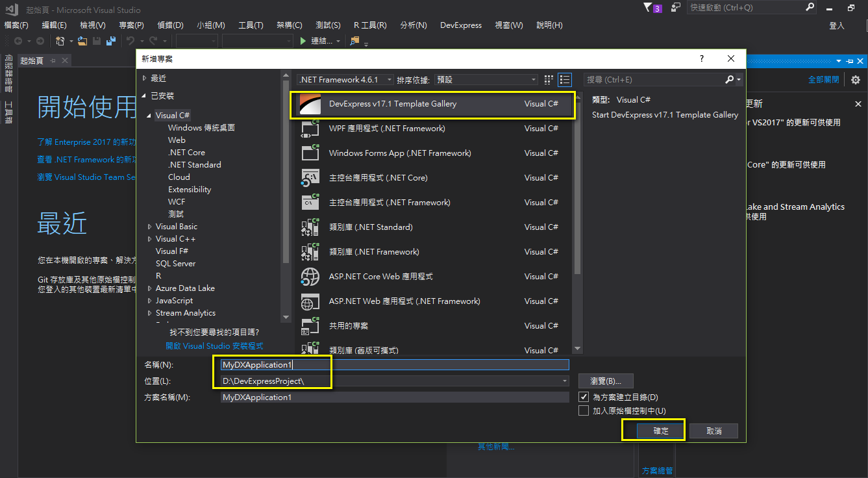Click the help question mark in dialog
868x478 pixels.
tap(701, 58)
